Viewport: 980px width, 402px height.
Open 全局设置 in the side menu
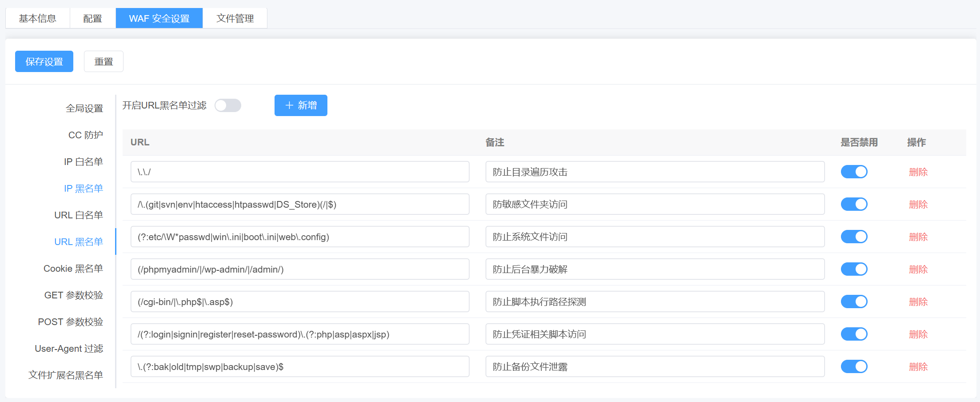(x=84, y=109)
